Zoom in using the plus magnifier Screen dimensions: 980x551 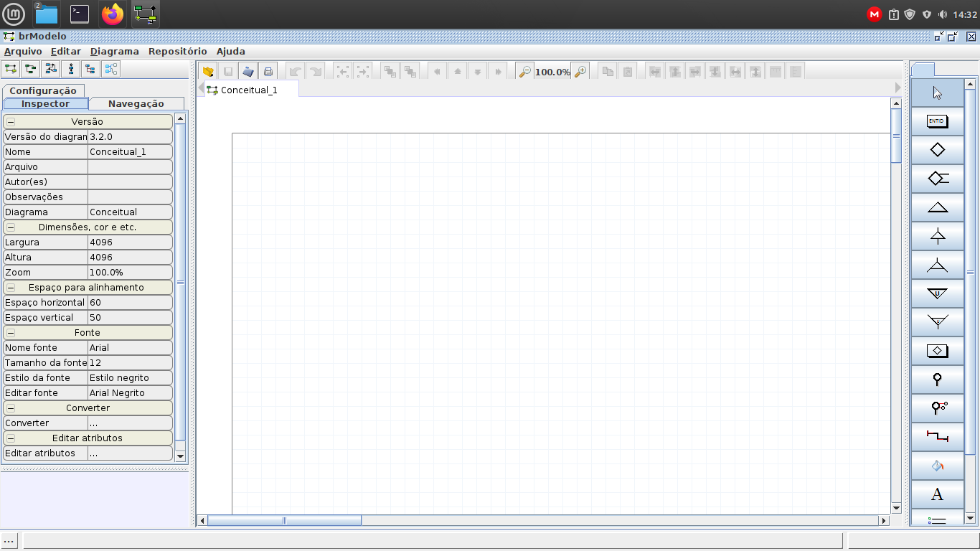click(580, 71)
